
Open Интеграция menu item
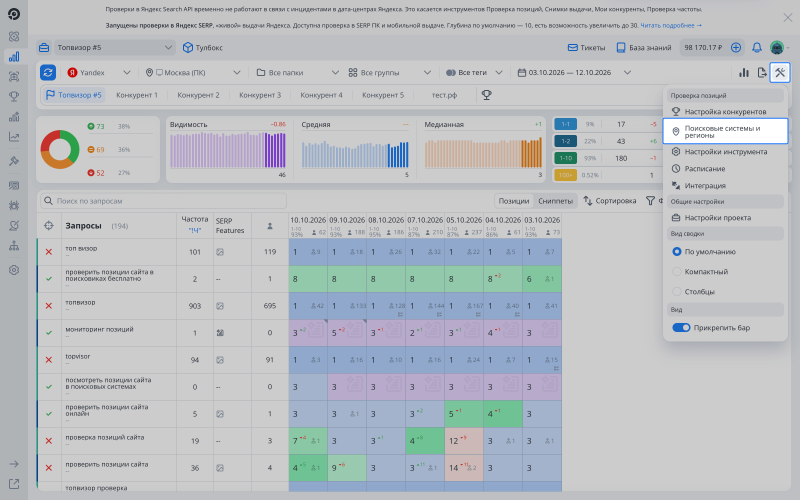[x=725, y=186]
